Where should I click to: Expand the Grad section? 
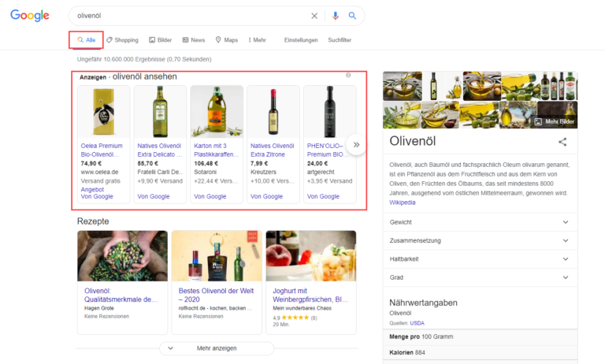[480, 277]
